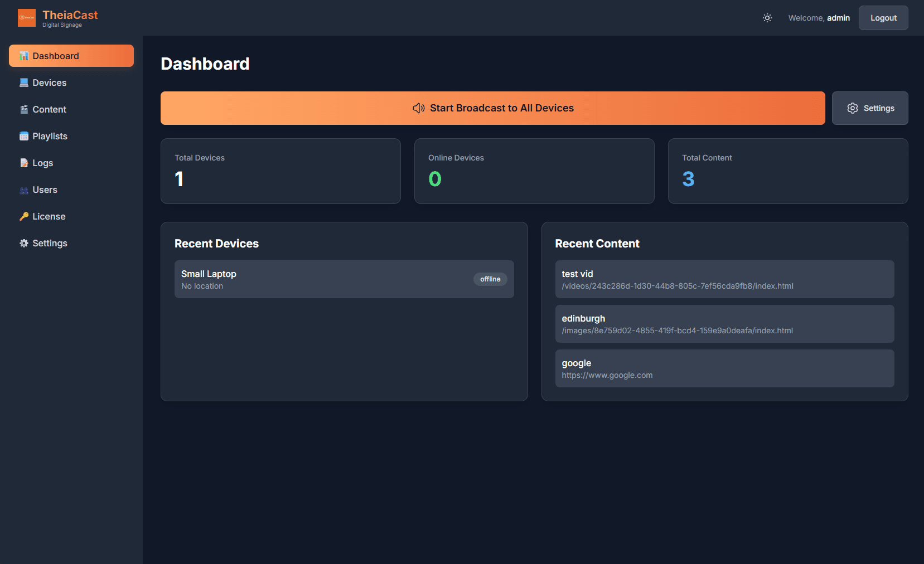Image resolution: width=924 pixels, height=564 pixels.
Task: Open the edinburgh content entry
Action: tap(724, 324)
